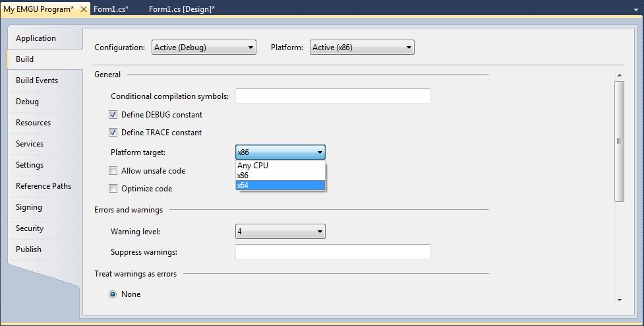This screenshot has width=644, height=326.
Task: Switch to the Form1.cs tab
Action: pos(111,9)
